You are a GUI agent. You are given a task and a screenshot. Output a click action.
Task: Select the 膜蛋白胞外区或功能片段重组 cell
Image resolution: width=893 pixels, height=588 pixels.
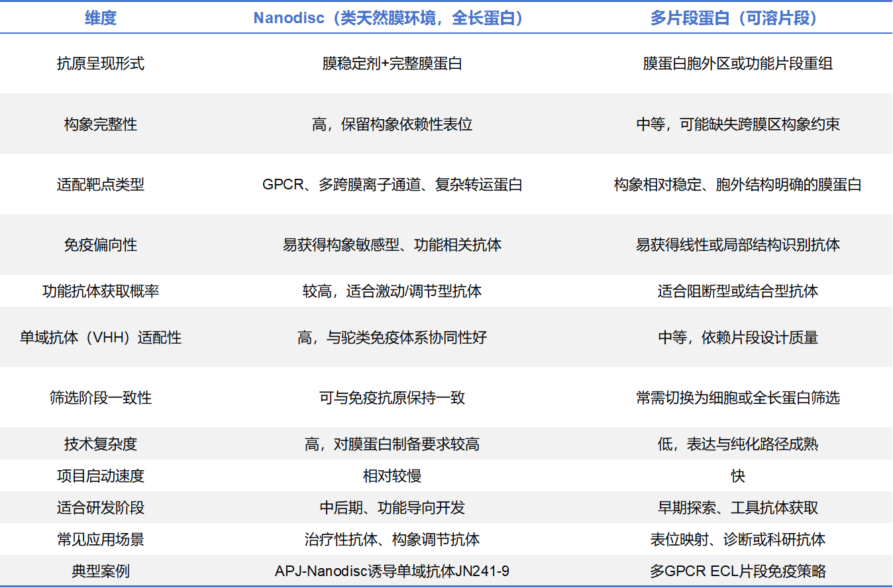pyautogui.click(x=737, y=64)
